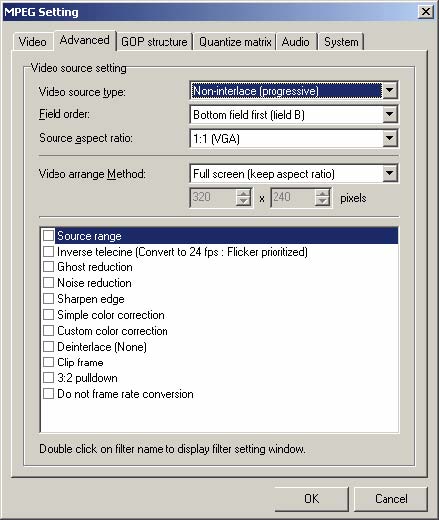Switch to the Quantize matrix tab
This screenshot has height=520, width=439.
235,42
